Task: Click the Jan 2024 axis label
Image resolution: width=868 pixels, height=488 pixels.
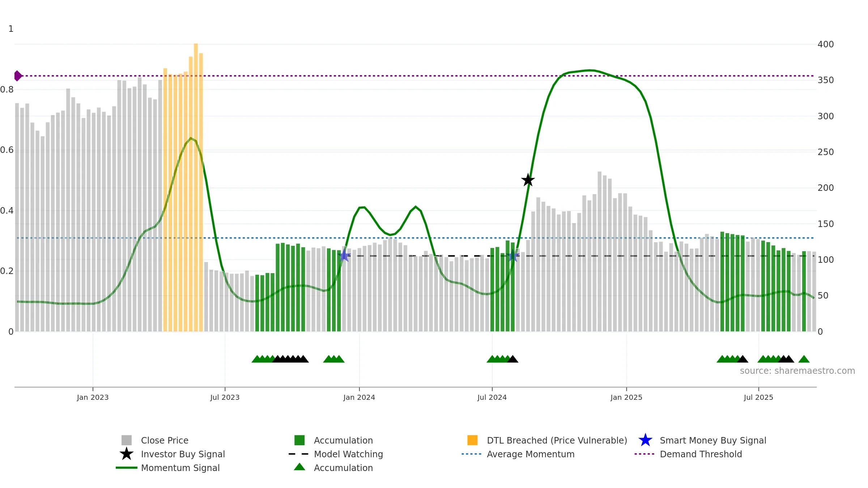Action: click(x=359, y=397)
